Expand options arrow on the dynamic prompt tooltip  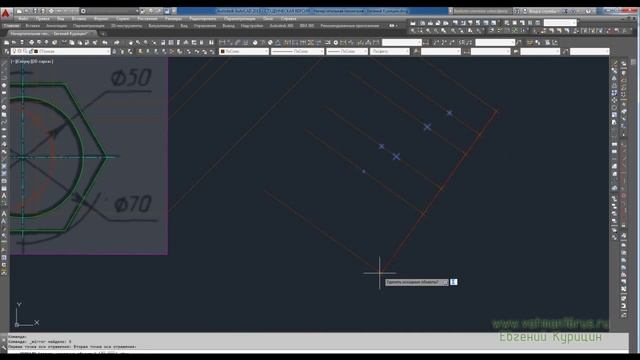(x=445, y=282)
